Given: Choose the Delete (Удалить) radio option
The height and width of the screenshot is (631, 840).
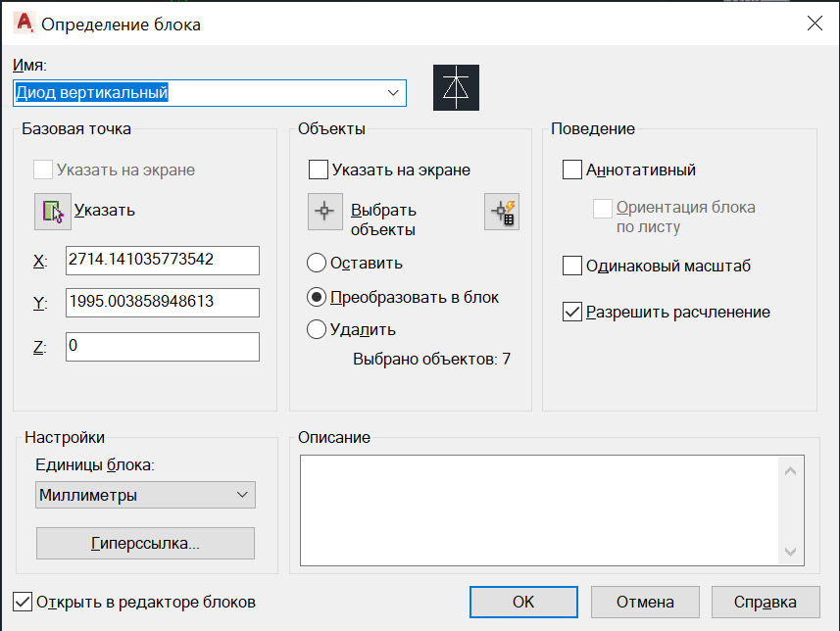Looking at the screenshot, I should (x=316, y=329).
